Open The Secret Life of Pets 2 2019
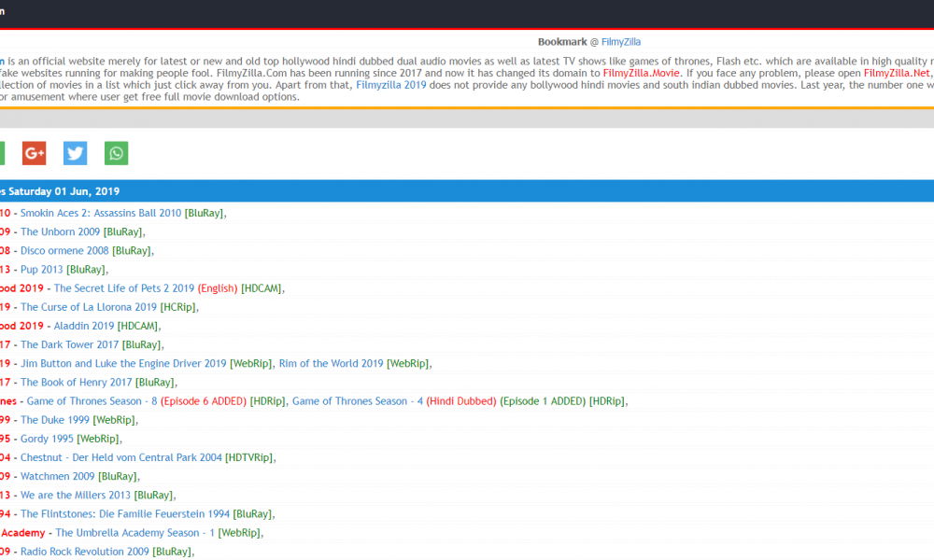The image size is (934, 560). tap(124, 288)
